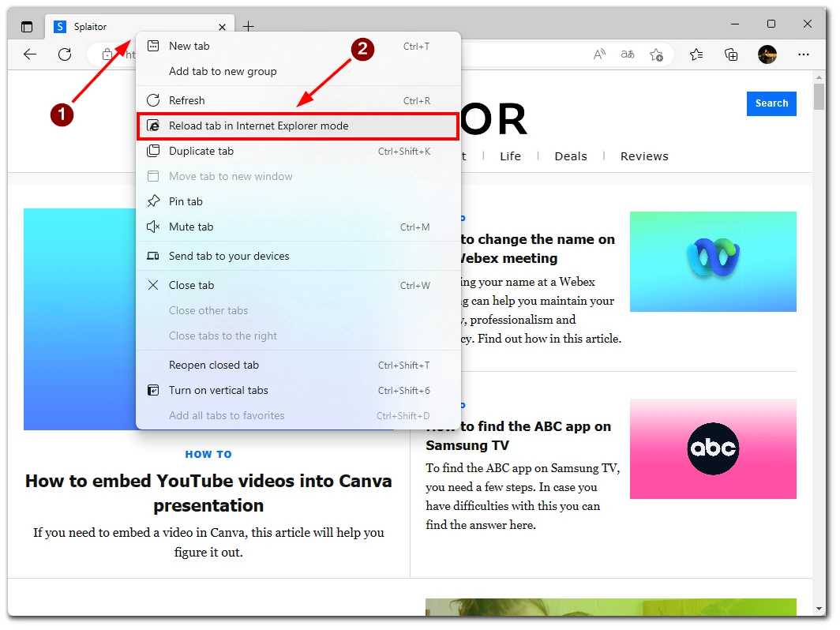Viewport: 840px width, 630px height.
Task: Click the Internet Explorer mode icon
Action: [x=153, y=126]
